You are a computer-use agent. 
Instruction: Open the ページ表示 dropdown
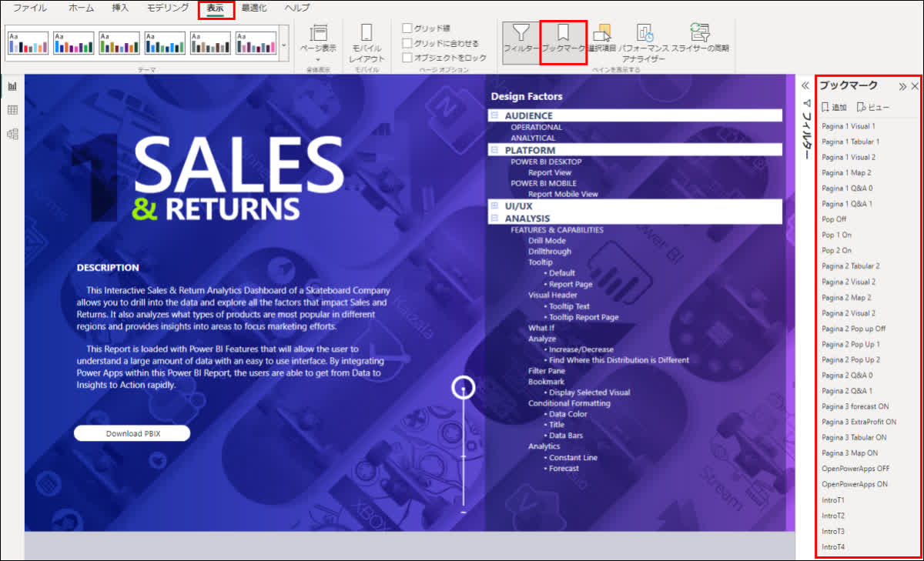point(318,42)
